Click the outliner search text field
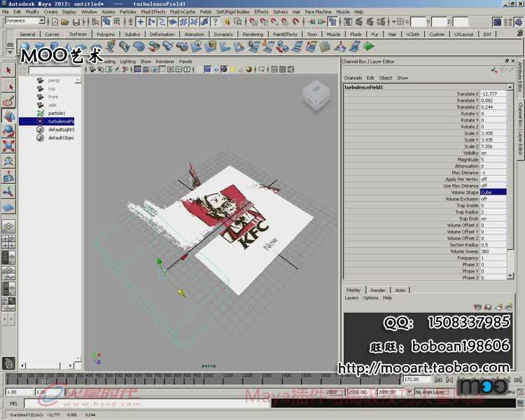 pos(55,70)
